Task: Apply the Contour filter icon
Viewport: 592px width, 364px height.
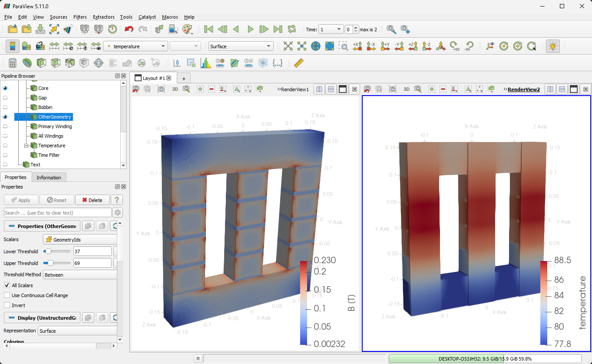Action: pos(26,63)
